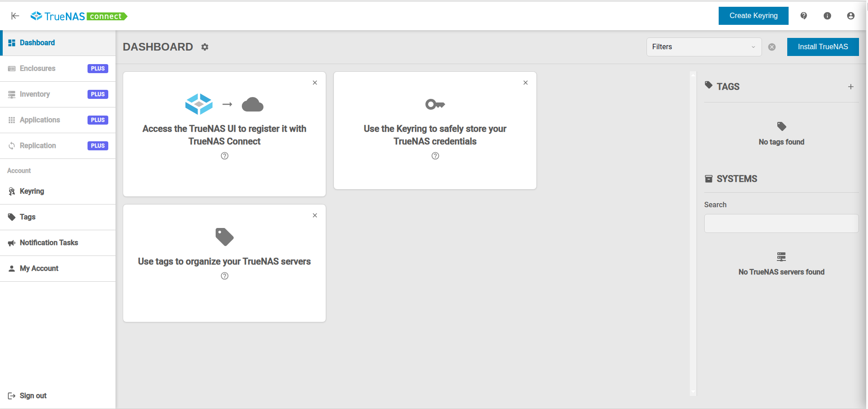The width and height of the screenshot is (868, 409).
Task: Open Inventory in sidebar
Action: [58, 94]
